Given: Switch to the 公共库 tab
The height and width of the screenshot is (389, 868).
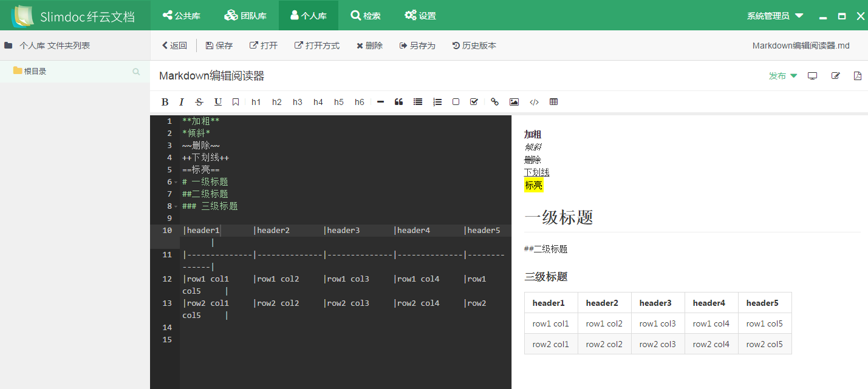Looking at the screenshot, I should [x=182, y=16].
